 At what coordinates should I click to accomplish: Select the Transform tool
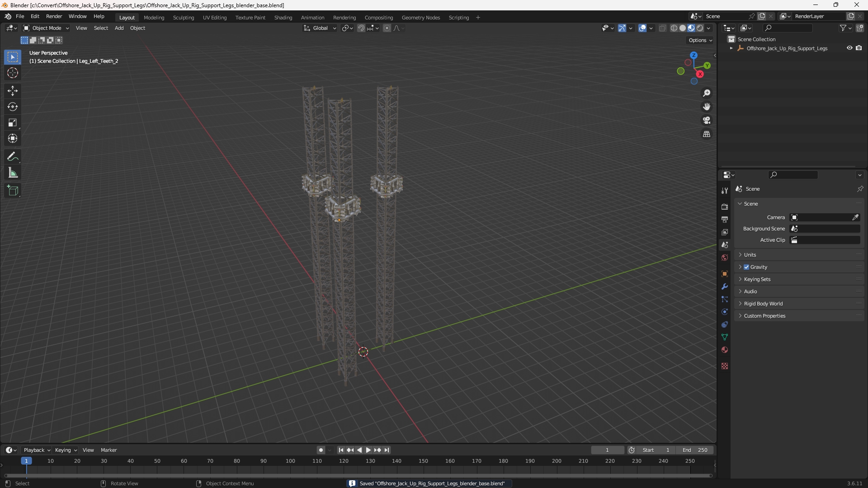pos(13,138)
